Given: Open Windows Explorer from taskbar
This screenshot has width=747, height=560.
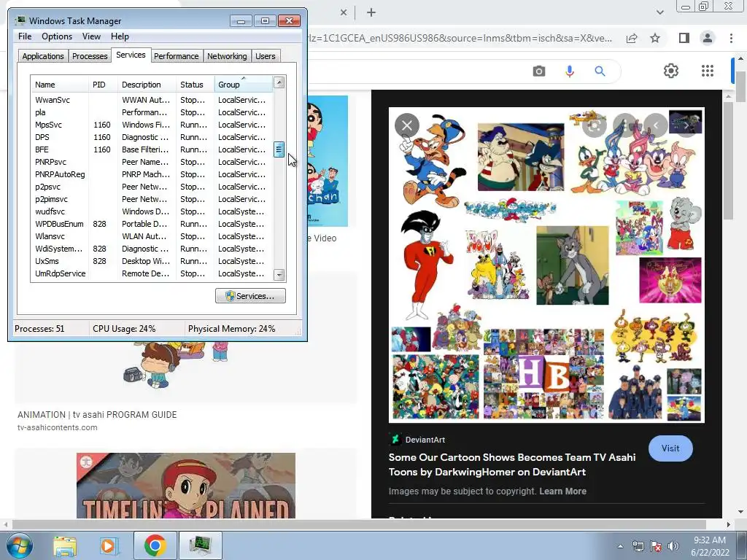Looking at the screenshot, I should pyautogui.click(x=65, y=545).
